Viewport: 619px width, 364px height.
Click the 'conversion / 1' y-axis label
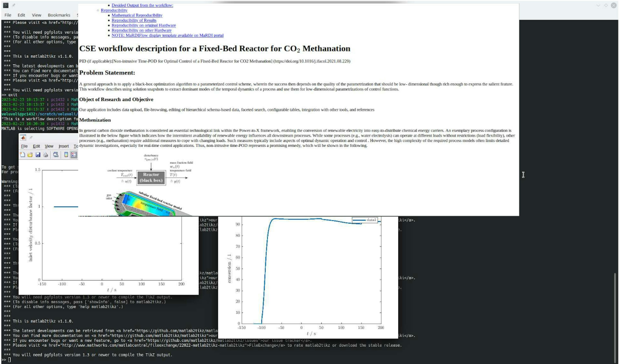(x=229, y=268)
